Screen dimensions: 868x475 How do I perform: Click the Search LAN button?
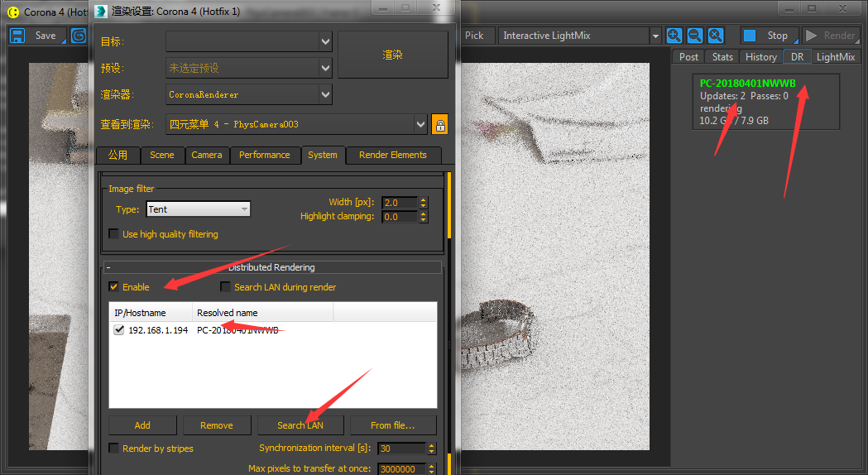click(300, 425)
